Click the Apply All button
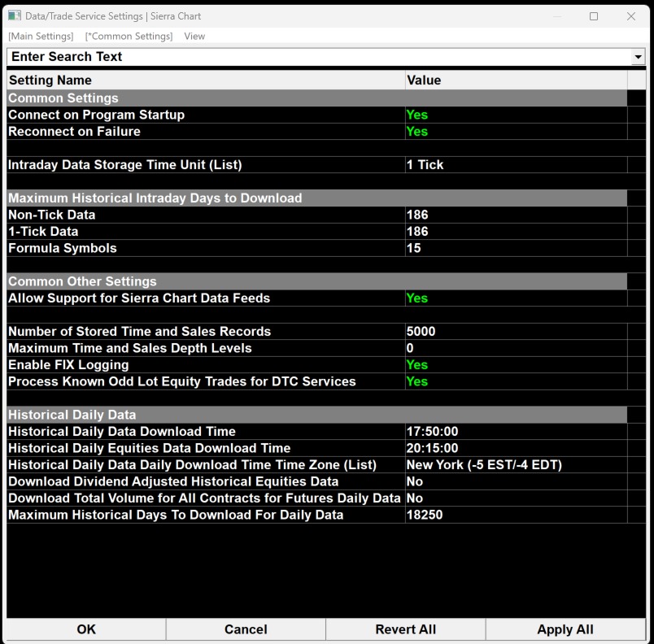Image resolution: width=654 pixels, height=644 pixels. coord(565,629)
